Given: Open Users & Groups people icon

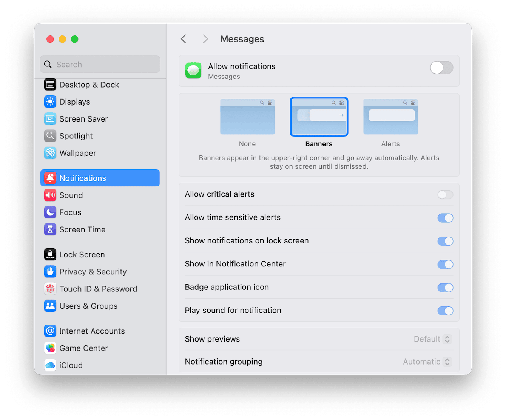Looking at the screenshot, I should (x=50, y=306).
